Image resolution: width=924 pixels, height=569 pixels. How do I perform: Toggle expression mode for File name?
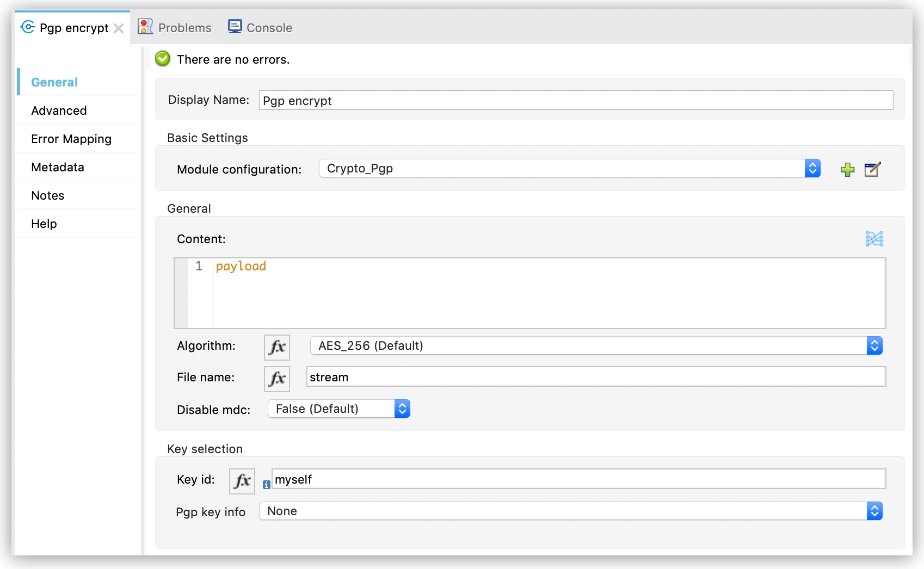tap(276, 379)
